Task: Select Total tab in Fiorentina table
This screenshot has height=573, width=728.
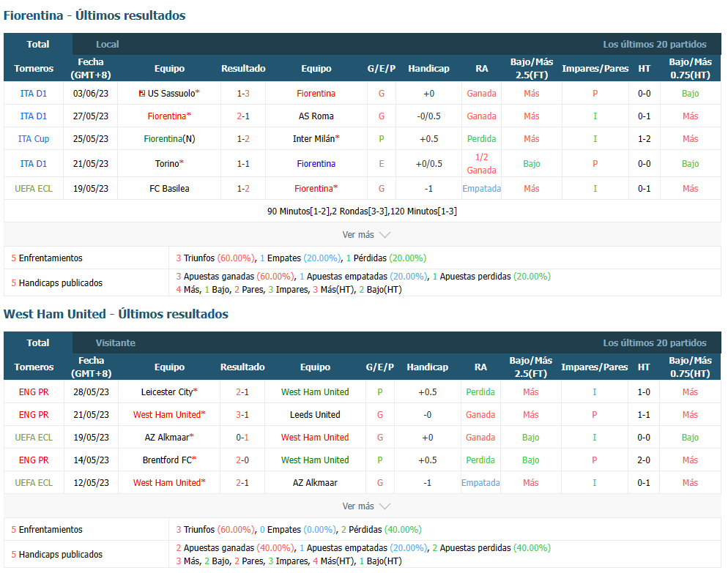Action: click(37, 45)
